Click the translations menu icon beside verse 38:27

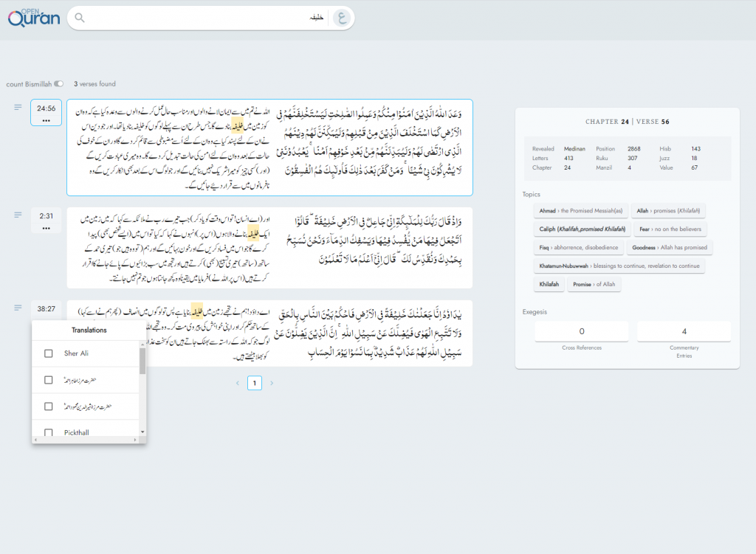click(x=18, y=308)
